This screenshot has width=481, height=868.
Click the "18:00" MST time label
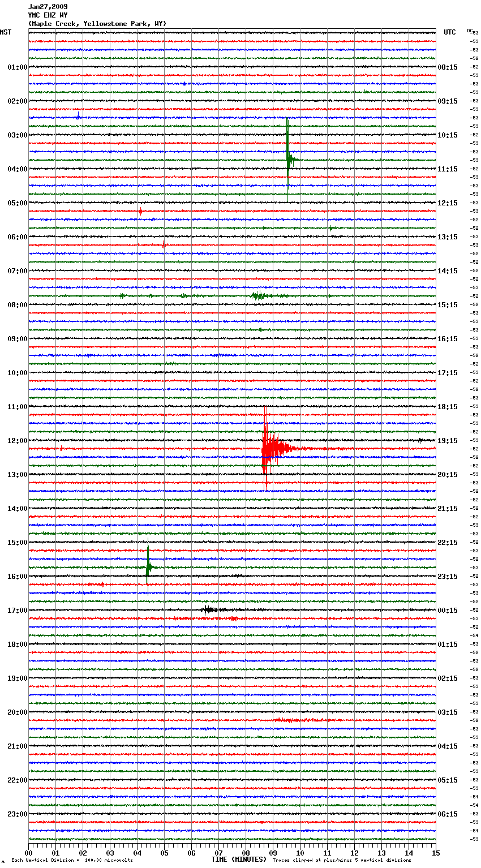pyautogui.click(x=18, y=644)
